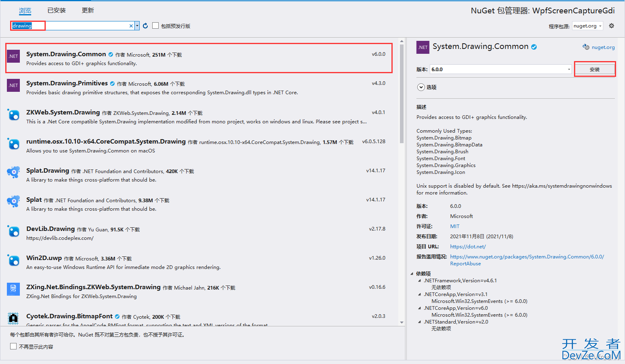Select the Win2D.uwp package name
The width and height of the screenshot is (625, 364).
44,258
